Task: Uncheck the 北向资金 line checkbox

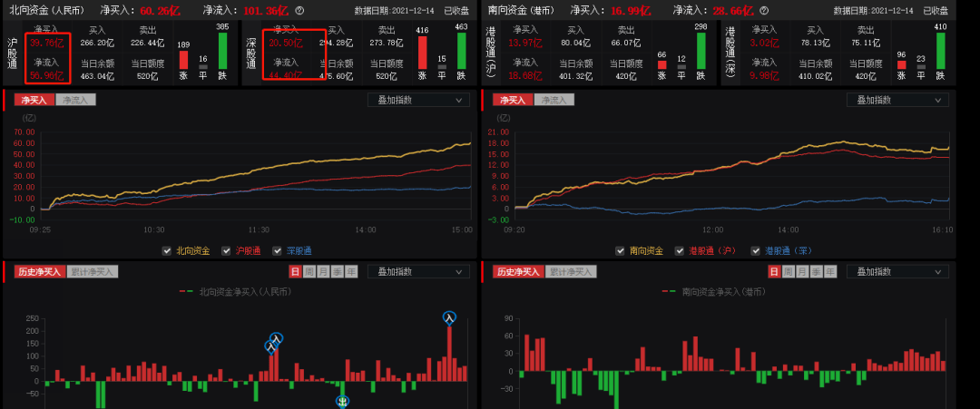Action: click(x=166, y=251)
